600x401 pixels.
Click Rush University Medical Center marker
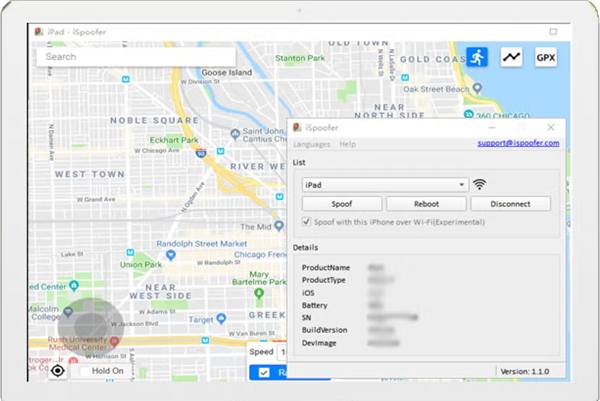114,340
